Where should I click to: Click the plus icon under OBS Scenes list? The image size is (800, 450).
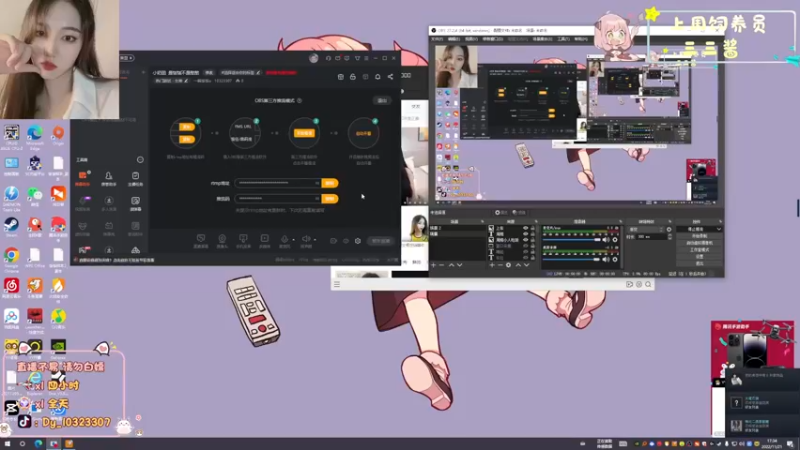pyautogui.click(x=434, y=265)
